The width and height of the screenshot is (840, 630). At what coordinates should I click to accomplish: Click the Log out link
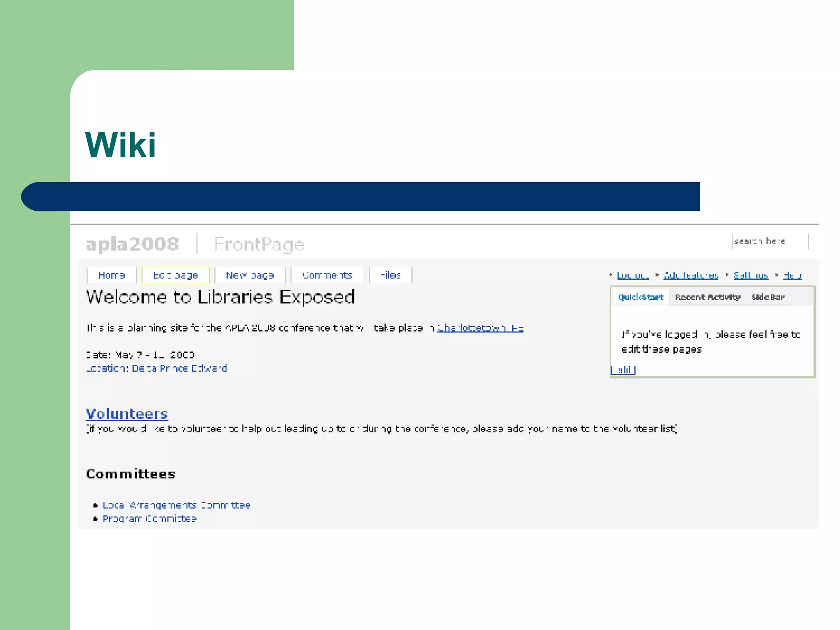[632, 275]
